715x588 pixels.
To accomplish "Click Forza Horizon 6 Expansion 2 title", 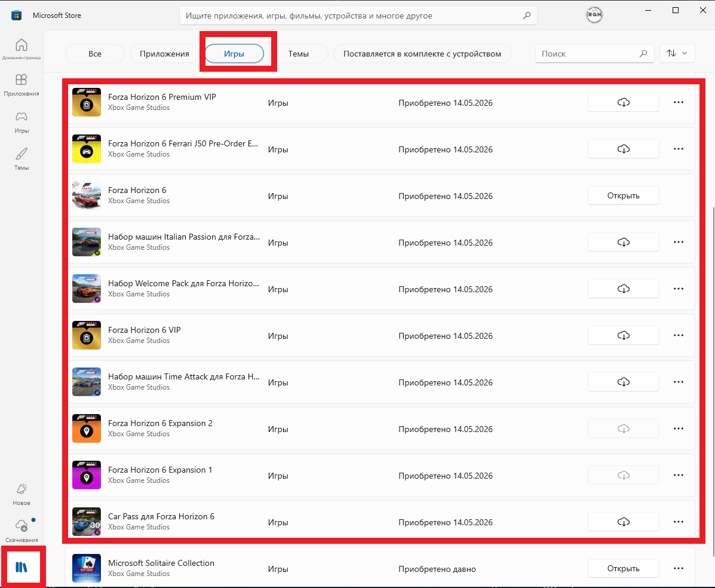I will coord(160,423).
